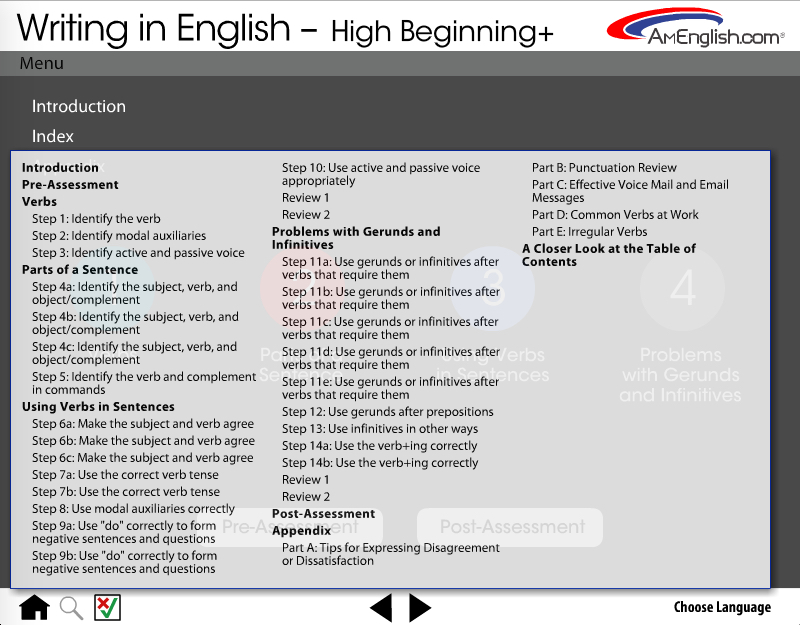The image size is (800, 625).
Task: Open Step 7a: Use the correct verb tense
Action: [x=126, y=474]
